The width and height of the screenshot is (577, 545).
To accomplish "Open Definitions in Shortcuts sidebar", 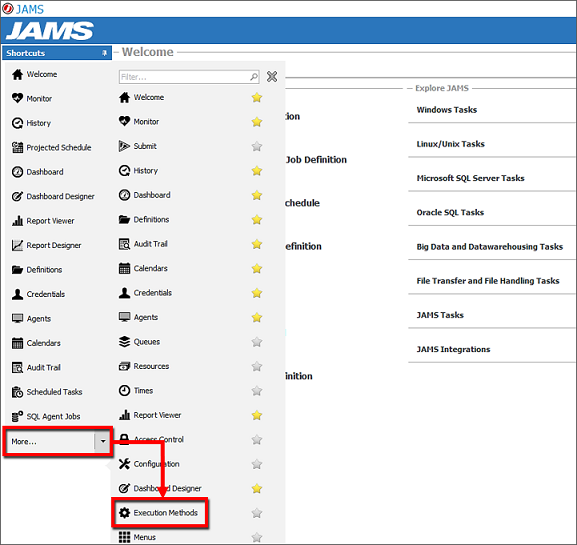I will pos(37,270).
